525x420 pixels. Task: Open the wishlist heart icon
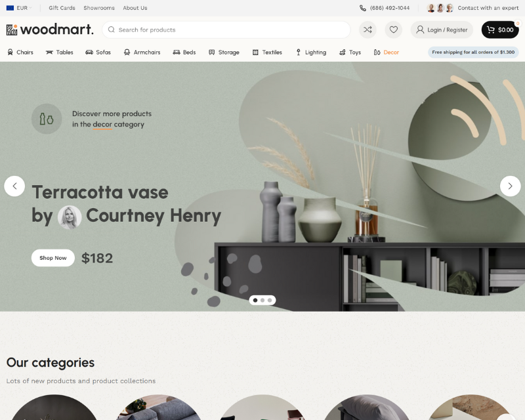[x=393, y=30]
